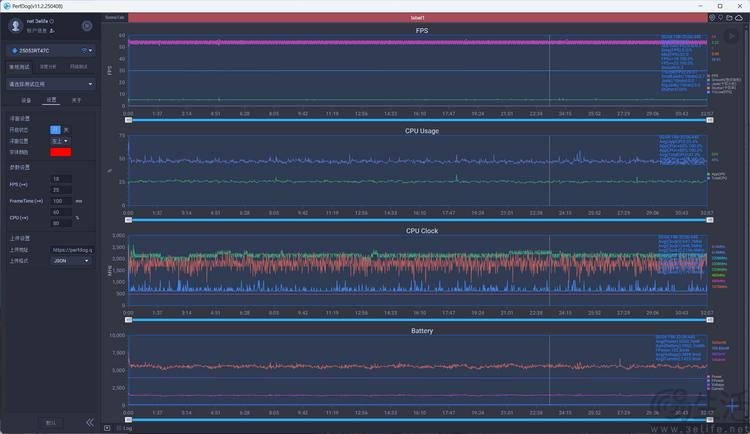Click the Battery chart right range handle
This screenshot has height=434, width=750.
(710, 420)
